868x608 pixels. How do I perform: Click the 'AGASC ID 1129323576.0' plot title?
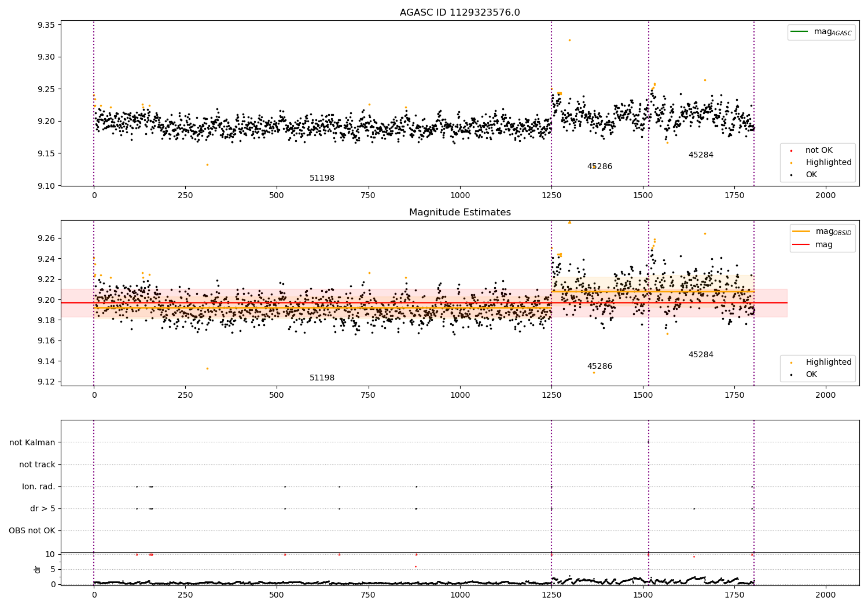click(459, 13)
